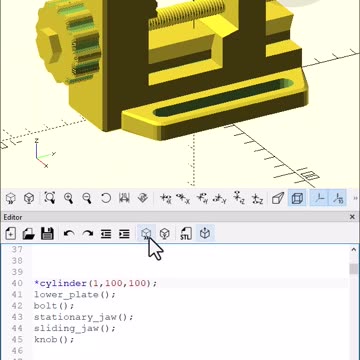360x360 pixels.
Task: Click the highlighted 3D print cube icon
Action: click(x=206, y=233)
